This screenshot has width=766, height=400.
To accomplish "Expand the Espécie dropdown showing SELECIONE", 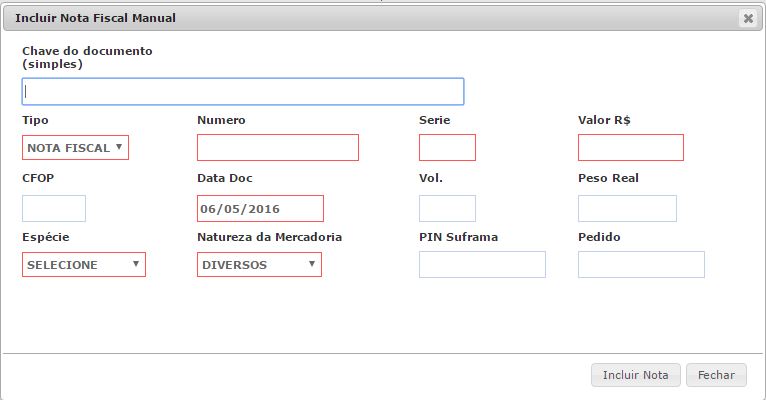I will click(x=84, y=265).
